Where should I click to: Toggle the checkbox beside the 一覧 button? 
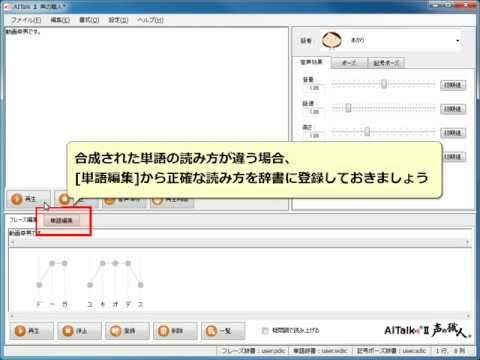[265, 331]
